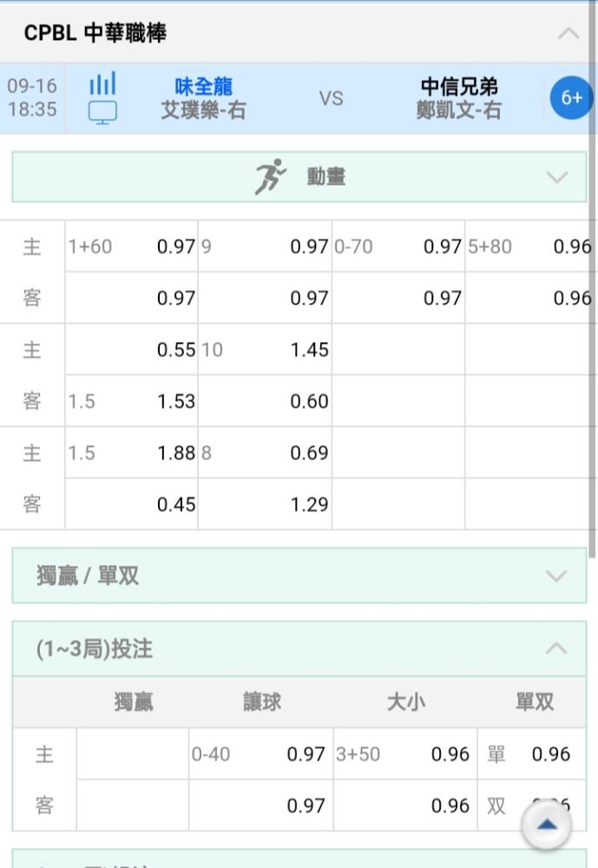
Task: Pick home total 9 odds 0.97
Action: (266, 247)
